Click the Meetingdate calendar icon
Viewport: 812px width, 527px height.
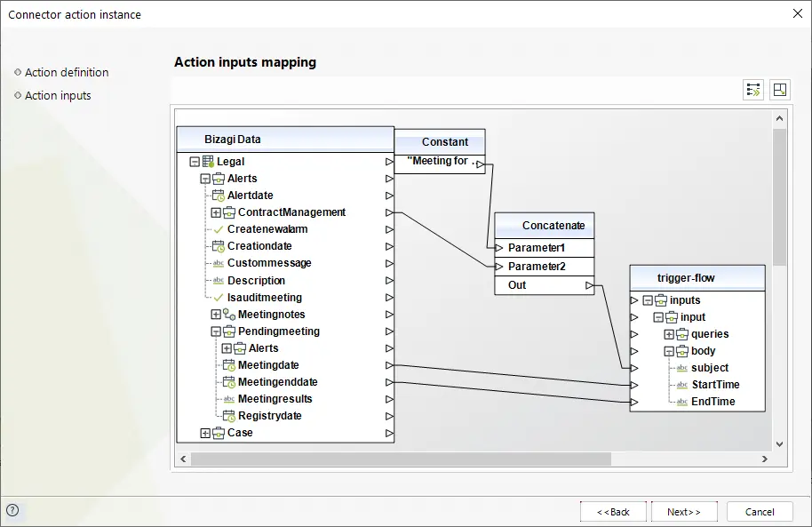(x=229, y=365)
